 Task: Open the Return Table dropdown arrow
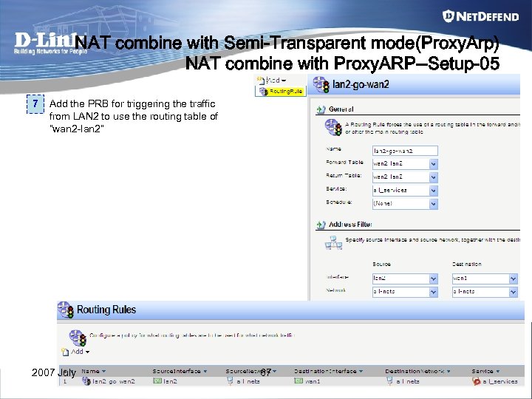pyautogui.click(x=433, y=177)
